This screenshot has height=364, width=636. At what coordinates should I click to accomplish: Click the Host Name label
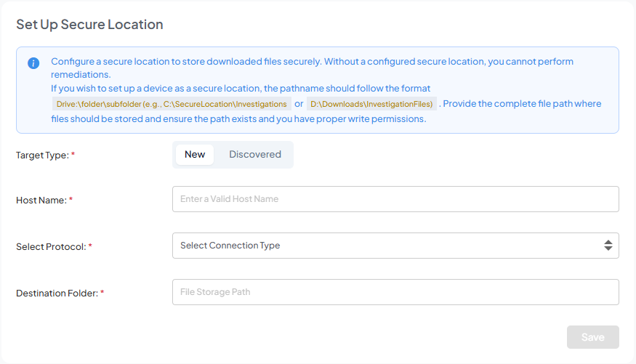pyautogui.click(x=41, y=200)
